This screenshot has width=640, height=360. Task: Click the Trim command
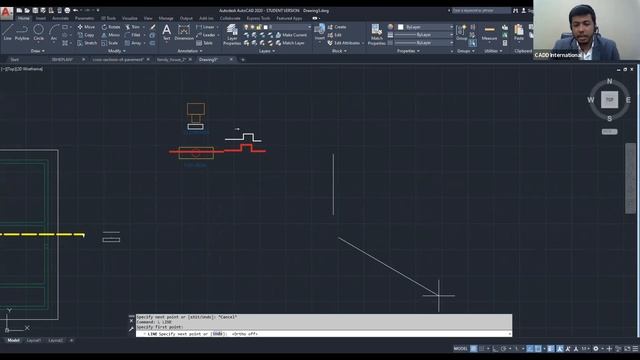(x=133, y=27)
